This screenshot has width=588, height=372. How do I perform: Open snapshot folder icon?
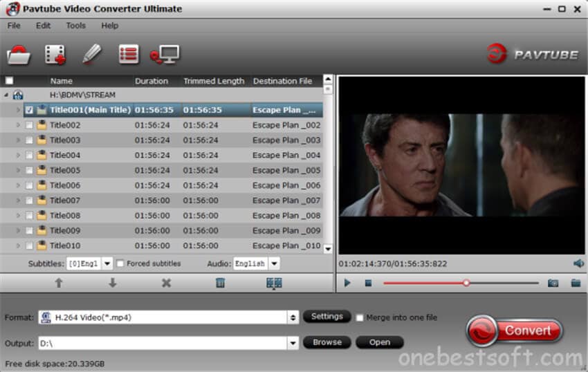point(576,283)
